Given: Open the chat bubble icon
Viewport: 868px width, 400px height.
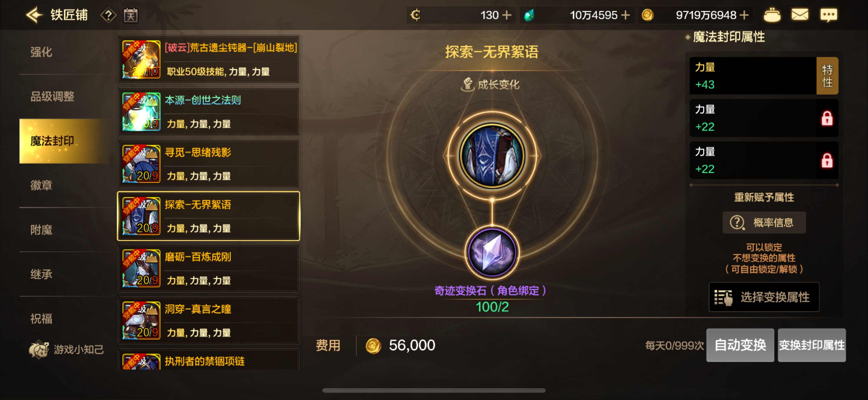Looking at the screenshot, I should click(x=829, y=15).
